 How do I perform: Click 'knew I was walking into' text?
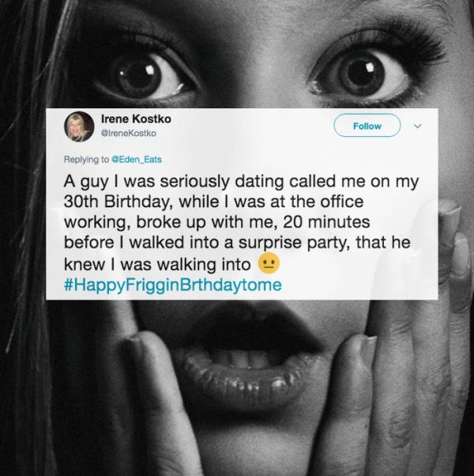tap(157, 265)
